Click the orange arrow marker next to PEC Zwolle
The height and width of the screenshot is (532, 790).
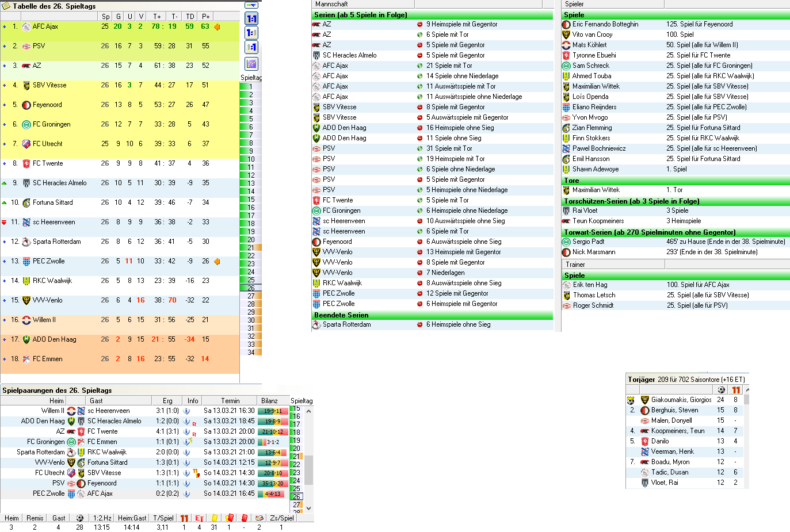tap(217, 261)
